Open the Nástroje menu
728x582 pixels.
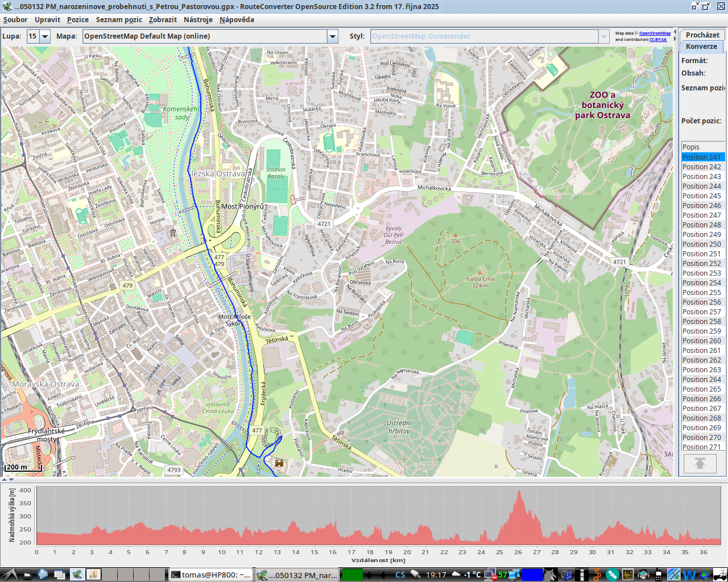click(198, 19)
